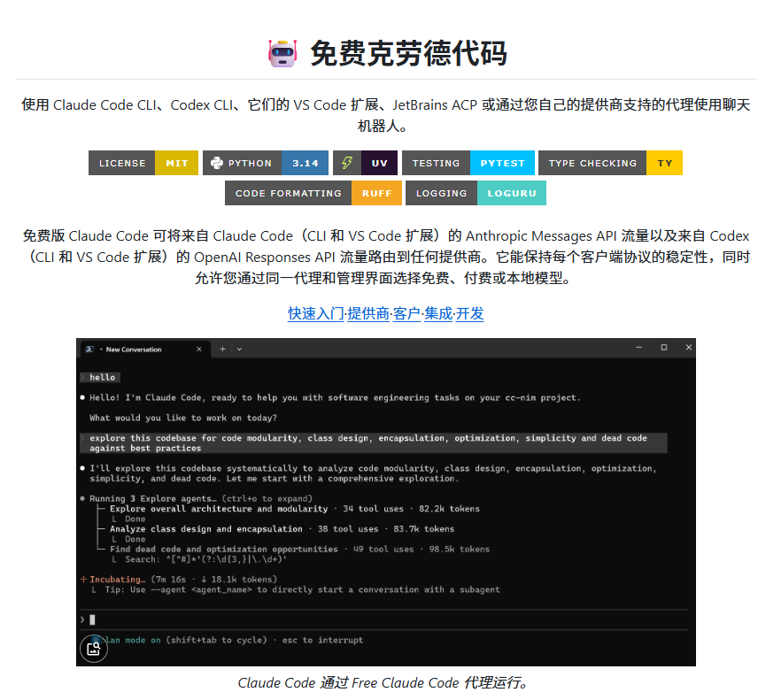The height and width of the screenshot is (700, 758).
Task: Click the uv lightning bolt icon
Action: (347, 163)
